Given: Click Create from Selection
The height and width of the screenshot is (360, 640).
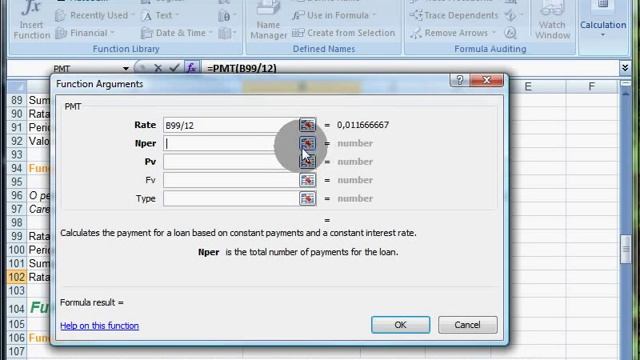Looking at the screenshot, I should [344, 33].
